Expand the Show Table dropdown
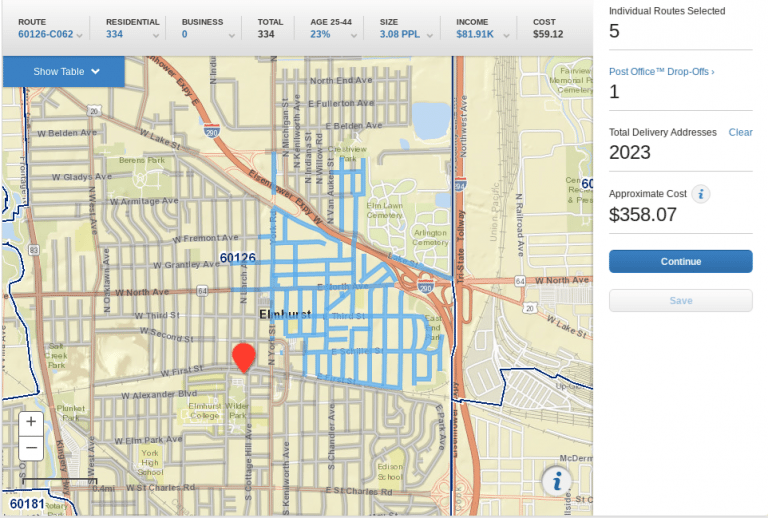This screenshot has width=768, height=518. pyautogui.click(x=64, y=71)
